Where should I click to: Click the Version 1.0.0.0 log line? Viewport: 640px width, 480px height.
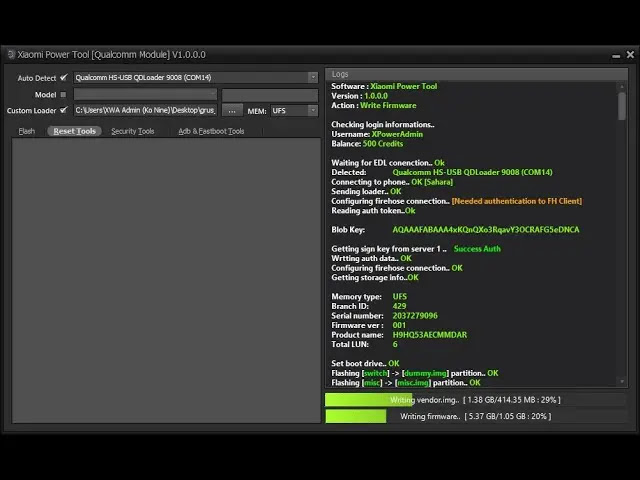pyautogui.click(x=359, y=96)
